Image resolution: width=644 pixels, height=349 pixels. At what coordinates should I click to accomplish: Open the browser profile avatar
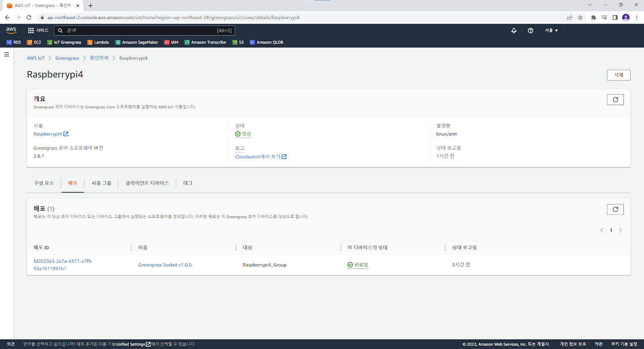(625, 17)
